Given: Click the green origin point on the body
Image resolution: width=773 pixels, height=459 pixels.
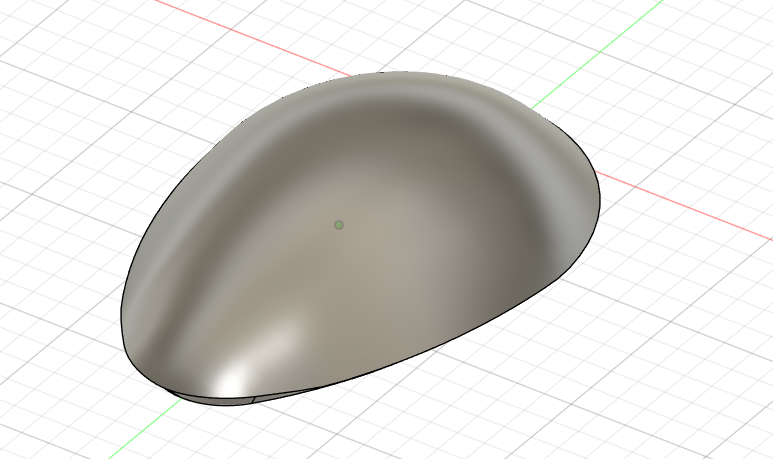Looking at the screenshot, I should click(339, 225).
